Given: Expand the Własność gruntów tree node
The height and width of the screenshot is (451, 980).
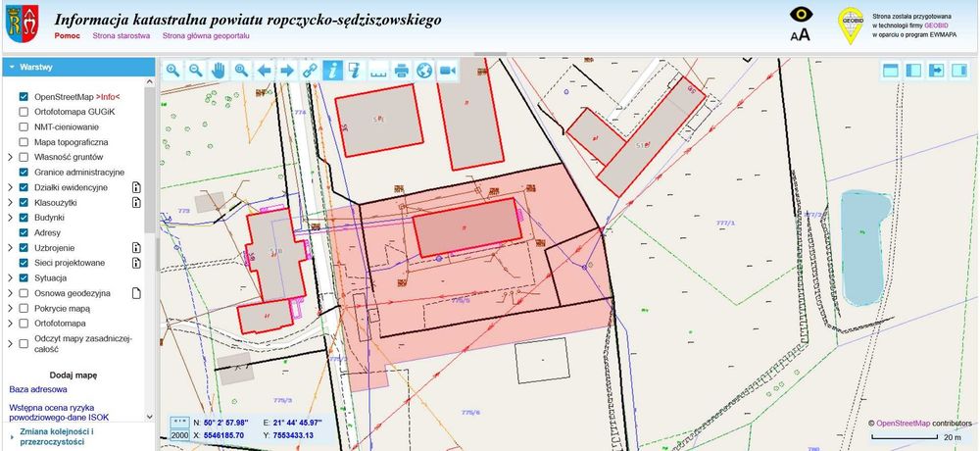Looking at the screenshot, I should coord(10,157).
